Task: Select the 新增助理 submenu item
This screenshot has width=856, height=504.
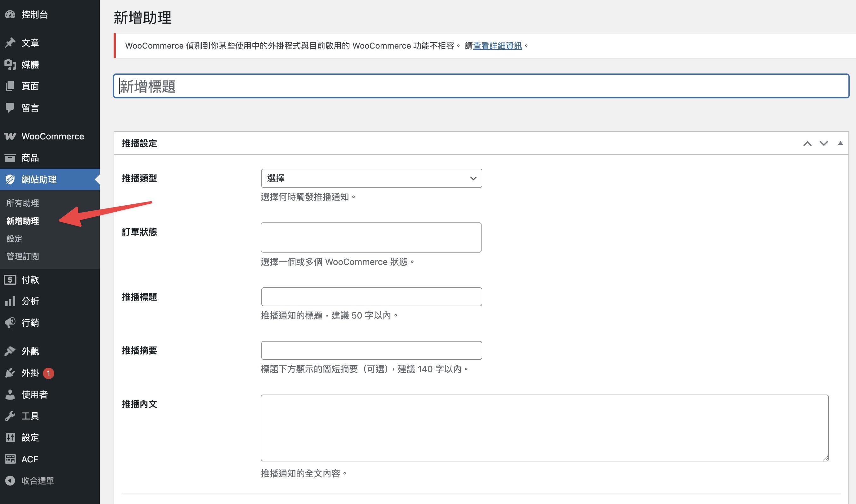Action: pos(23,221)
